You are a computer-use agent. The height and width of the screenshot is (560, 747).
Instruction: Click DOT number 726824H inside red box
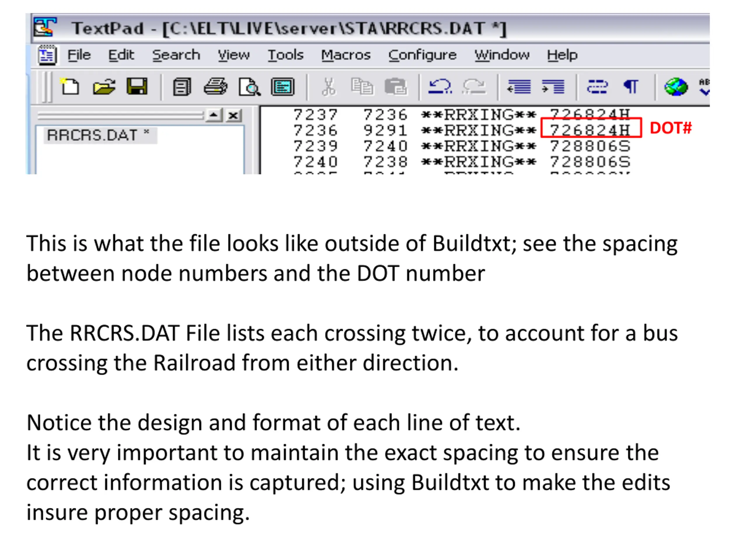point(590,130)
